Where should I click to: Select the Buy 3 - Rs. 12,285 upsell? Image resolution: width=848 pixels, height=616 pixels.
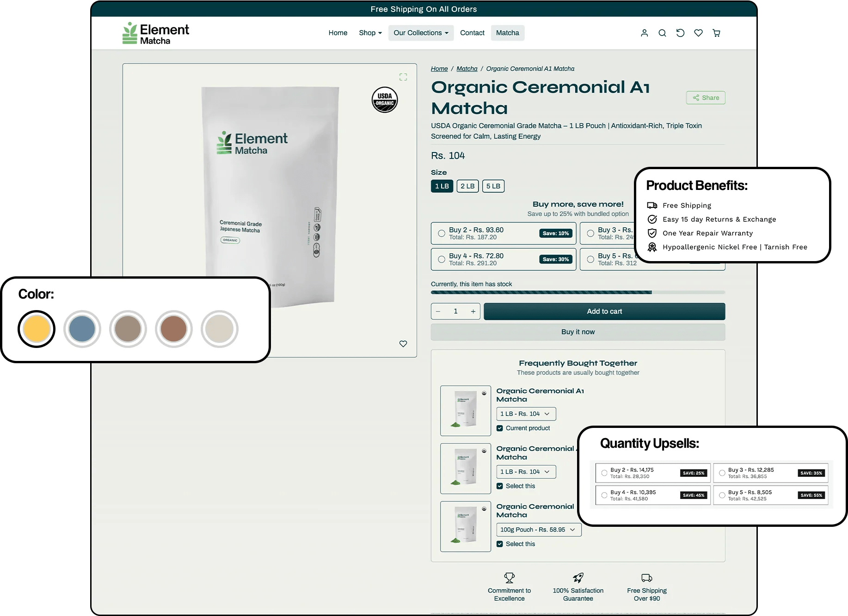click(x=770, y=473)
